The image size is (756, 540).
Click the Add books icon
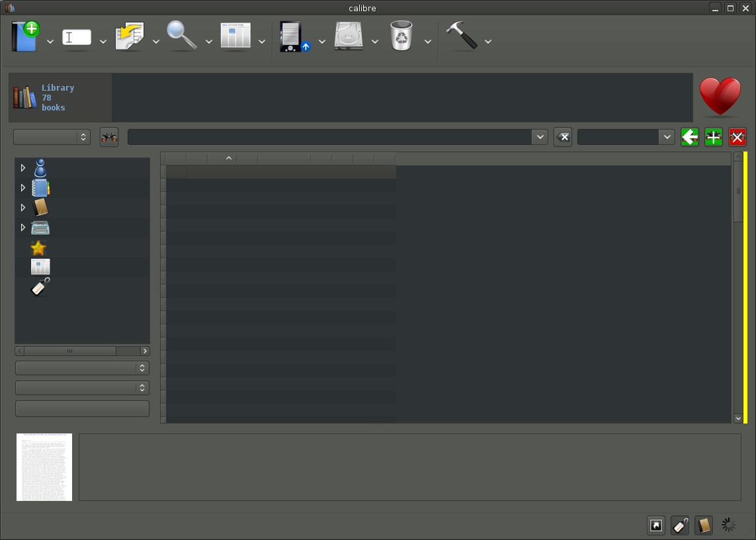click(x=25, y=36)
